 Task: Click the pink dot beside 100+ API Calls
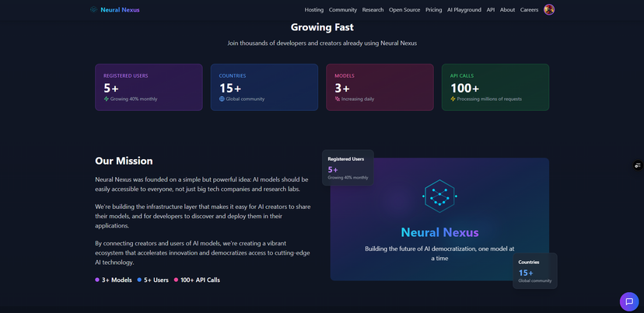point(176,280)
